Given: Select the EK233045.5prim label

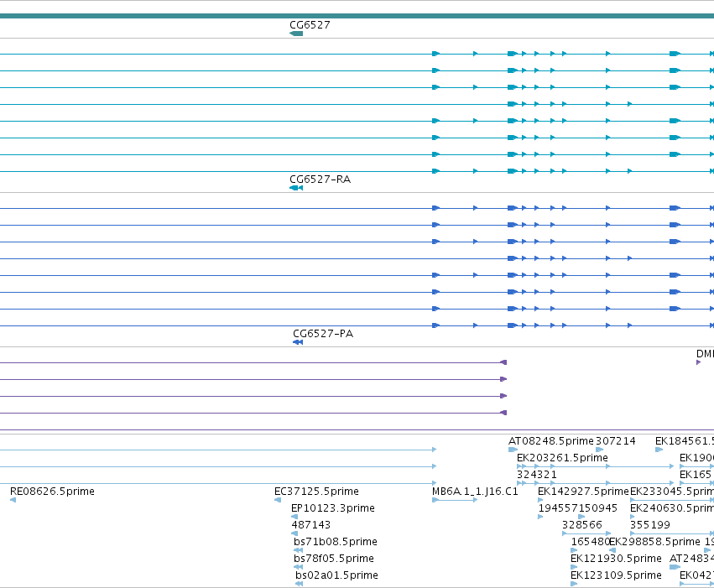Looking at the screenshot, I should (672, 492).
